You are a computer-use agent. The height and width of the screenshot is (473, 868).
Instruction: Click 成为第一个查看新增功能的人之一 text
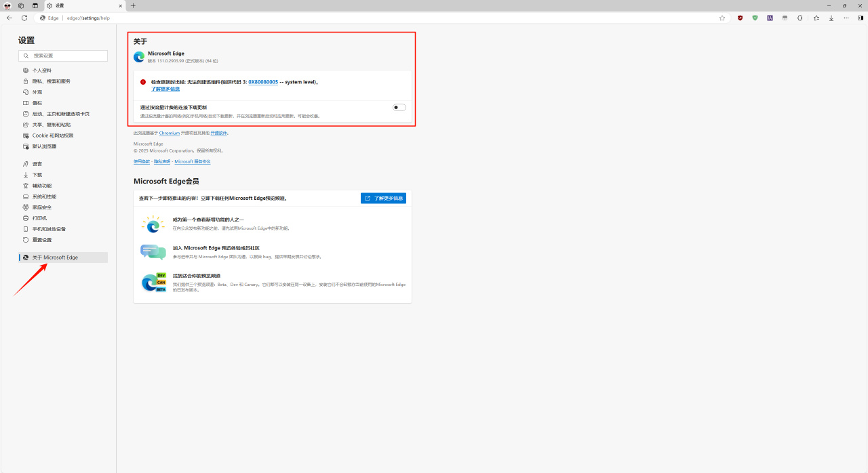pyautogui.click(x=208, y=220)
